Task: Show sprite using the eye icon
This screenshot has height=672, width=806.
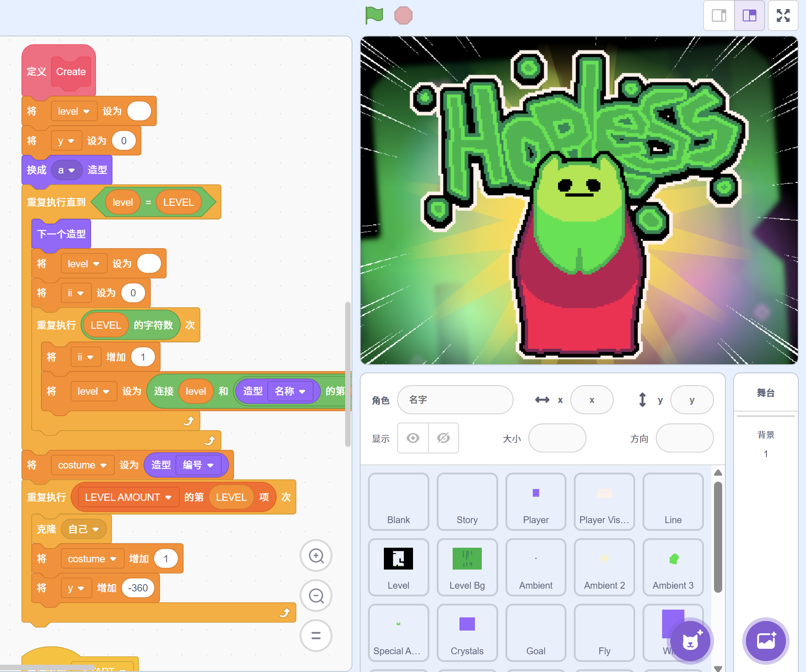Action: pos(413,438)
